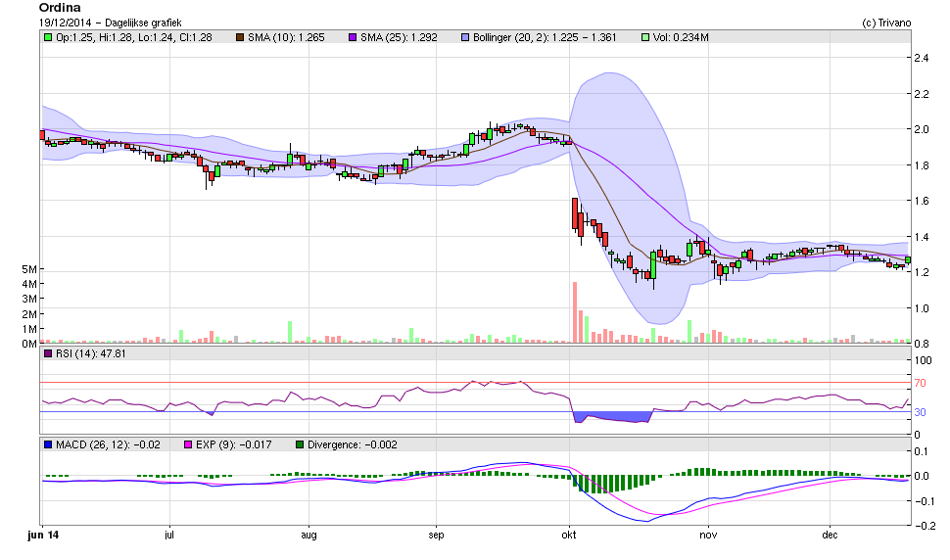Click the magenta EXP (9) legend swatch

[x=188, y=445]
